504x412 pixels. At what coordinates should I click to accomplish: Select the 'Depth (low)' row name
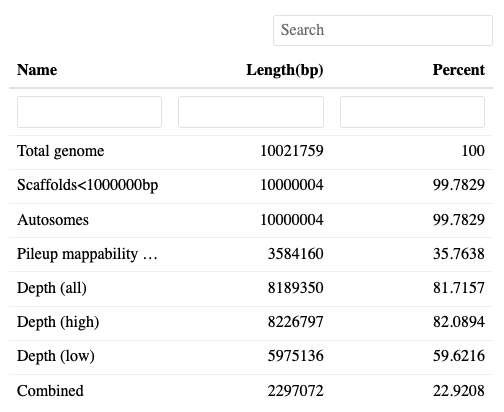[56, 357]
